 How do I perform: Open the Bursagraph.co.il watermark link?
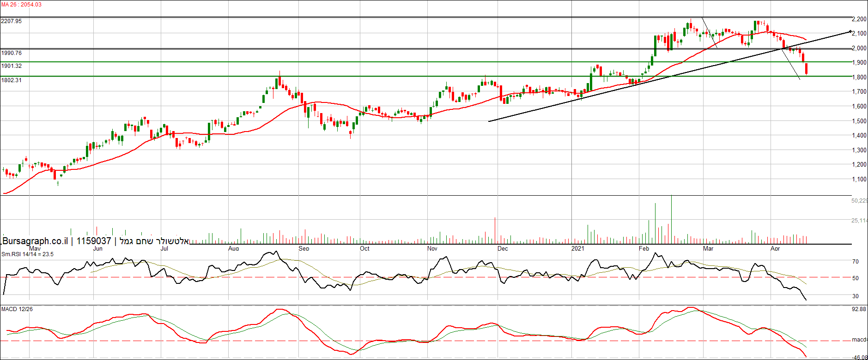point(35,241)
